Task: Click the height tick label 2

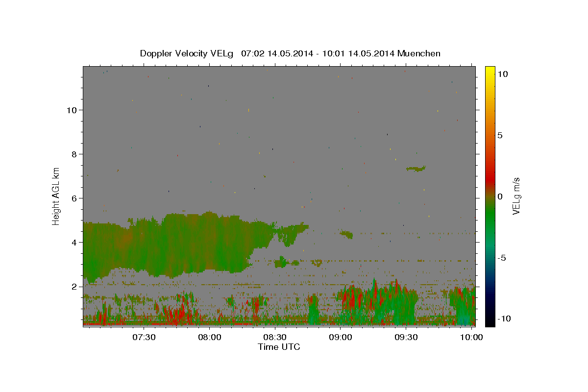Action: (x=75, y=286)
